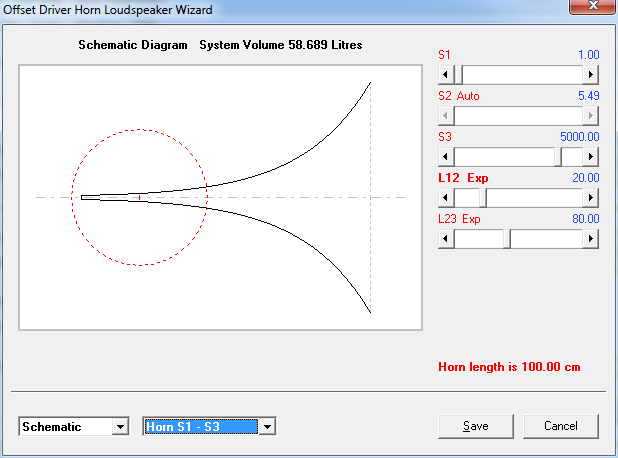Click the S1 slider right arrow
This screenshot has height=458, width=618.
(x=590, y=74)
